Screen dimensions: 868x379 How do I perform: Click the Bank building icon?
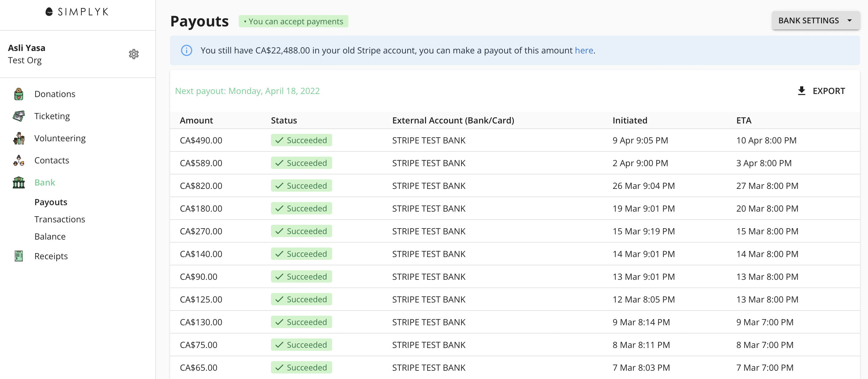coord(19,182)
